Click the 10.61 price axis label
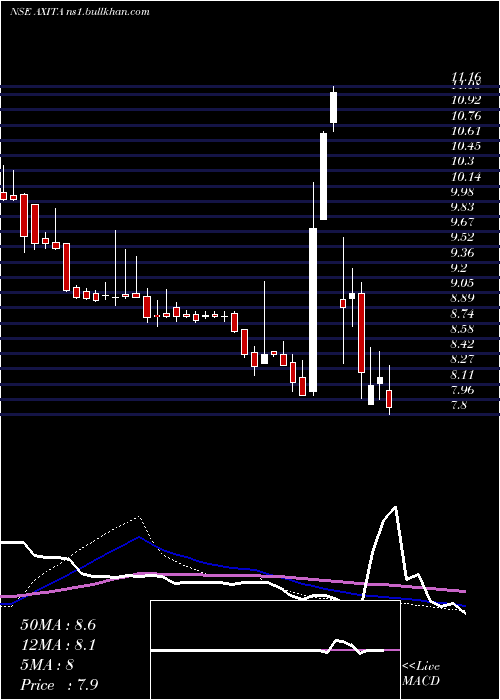The image size is (500, 700). tap(466, 131)
